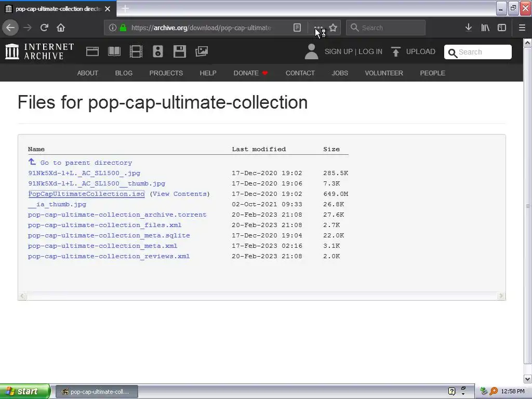Close the pop-cap-ultimate-collection browser tab

(x=108, y=8)
